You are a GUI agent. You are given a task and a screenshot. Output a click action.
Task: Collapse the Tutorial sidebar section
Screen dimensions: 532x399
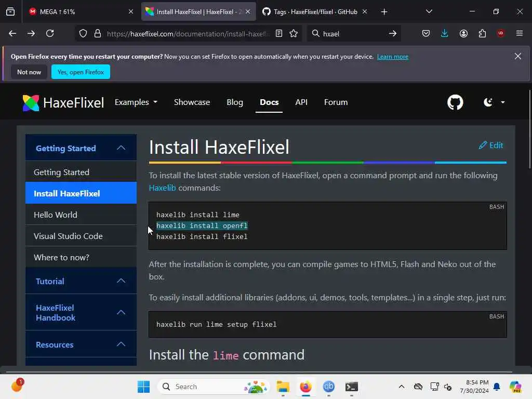(81, 281)
